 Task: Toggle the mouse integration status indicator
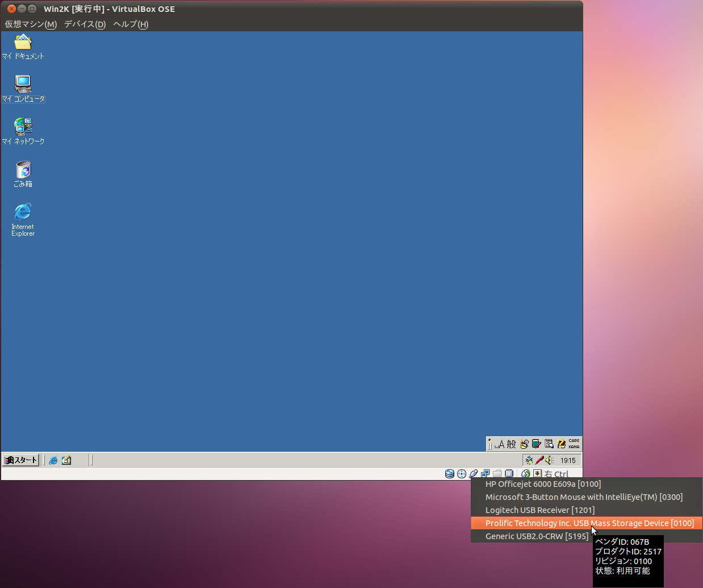pos(526,474)
